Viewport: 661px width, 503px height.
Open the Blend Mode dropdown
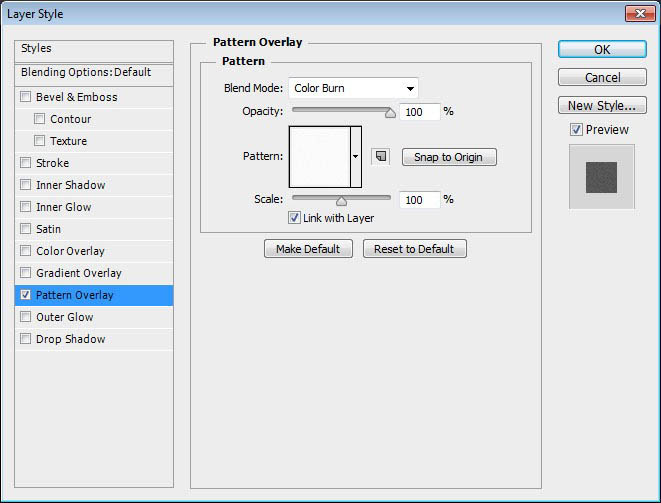click(x=353, y=88)
